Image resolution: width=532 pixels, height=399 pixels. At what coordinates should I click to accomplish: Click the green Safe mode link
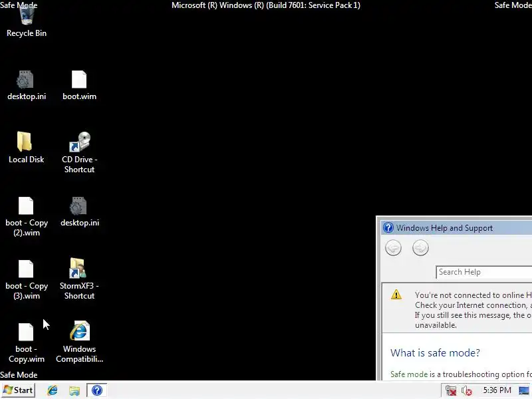409,374
